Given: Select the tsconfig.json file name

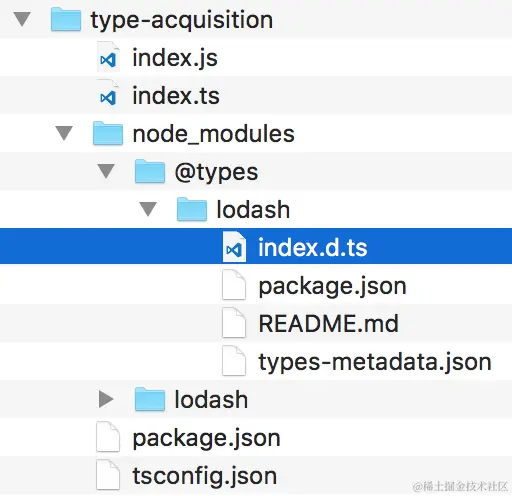Looking at the screenshot, I should [x=205, y=476].
